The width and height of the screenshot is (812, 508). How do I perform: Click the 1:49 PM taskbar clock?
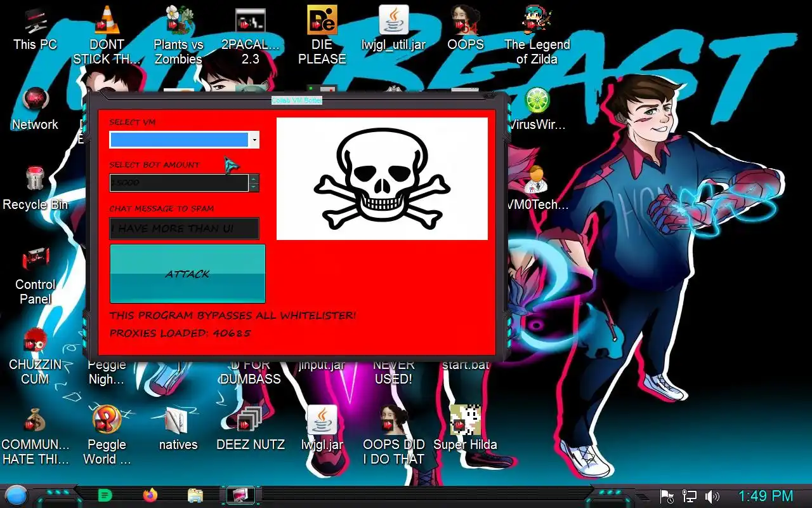(x=766, y=496)
